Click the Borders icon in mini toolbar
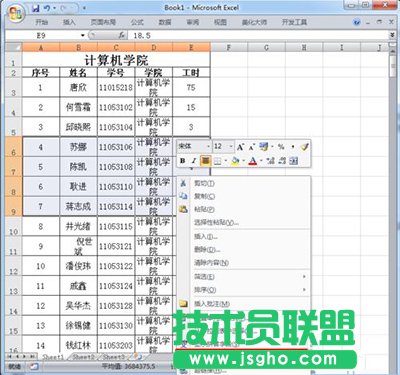400x375 pixels. click(x=217, y=161)
